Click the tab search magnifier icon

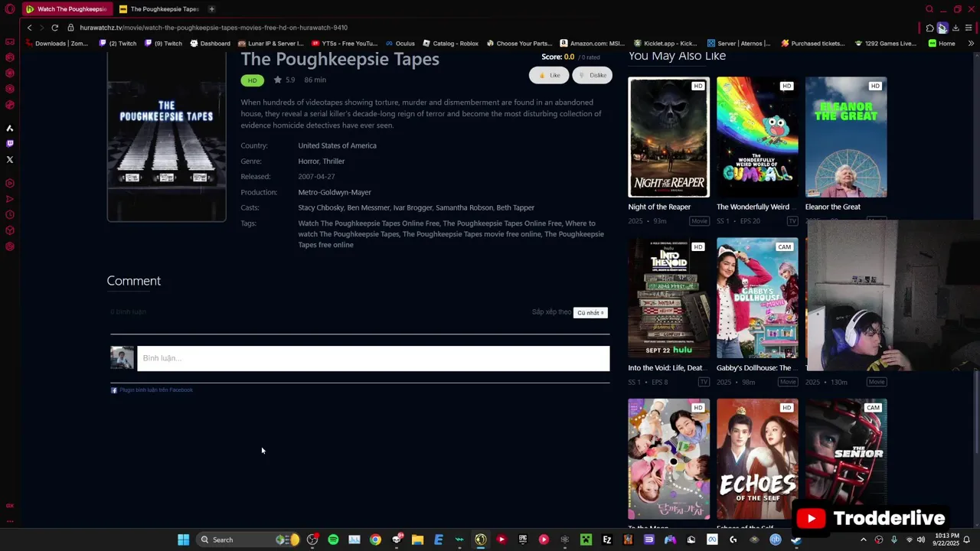929,9
